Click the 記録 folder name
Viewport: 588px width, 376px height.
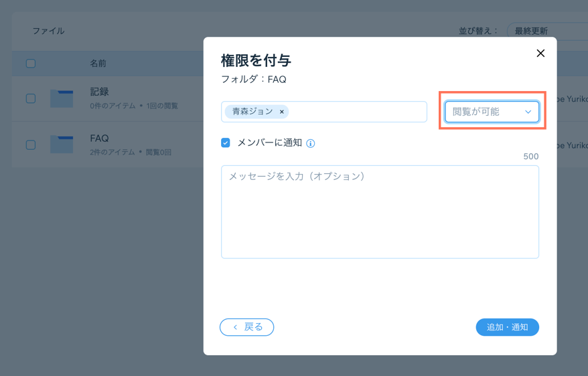click(99, 92)
